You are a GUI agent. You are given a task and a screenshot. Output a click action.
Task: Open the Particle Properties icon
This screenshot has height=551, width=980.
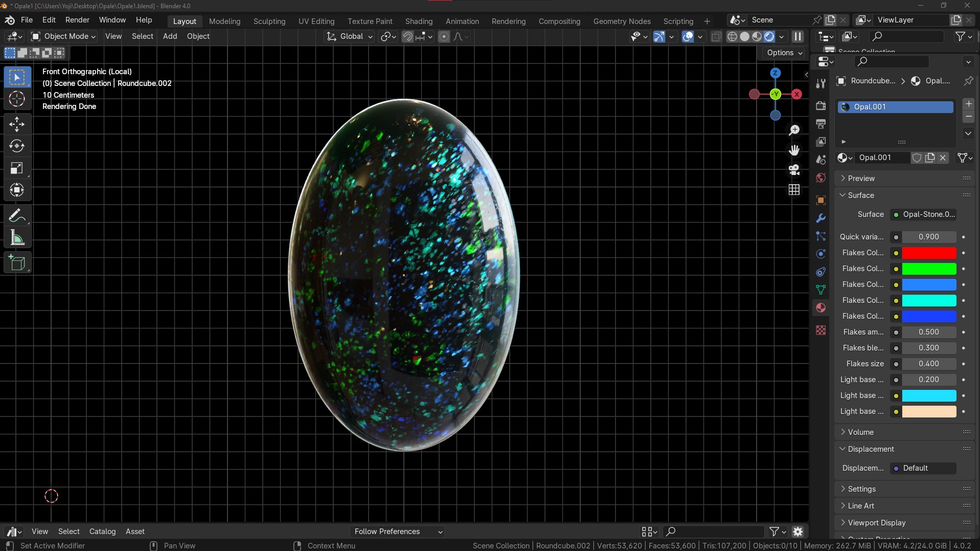pos(821,236)
